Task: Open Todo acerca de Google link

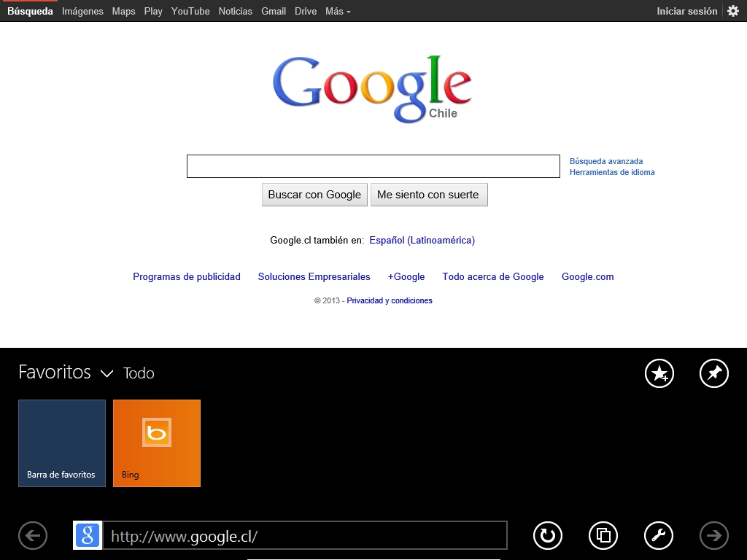Action: pos(493,276)
